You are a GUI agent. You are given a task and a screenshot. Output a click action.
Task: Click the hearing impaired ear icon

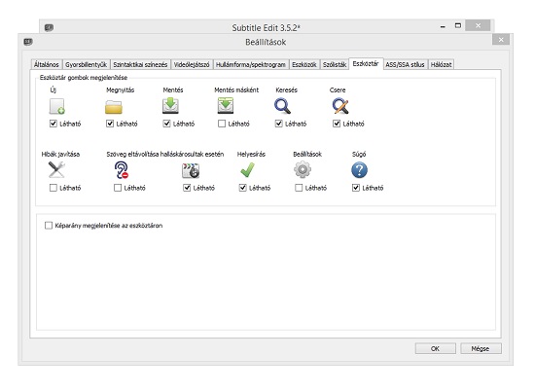coord(122,170)
